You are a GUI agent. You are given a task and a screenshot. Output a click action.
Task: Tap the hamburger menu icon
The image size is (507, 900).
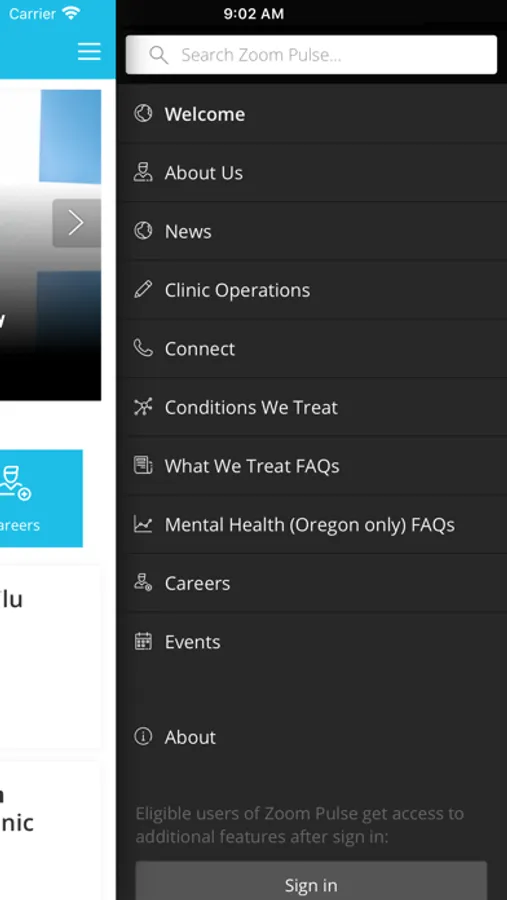[x=89, y=51]
